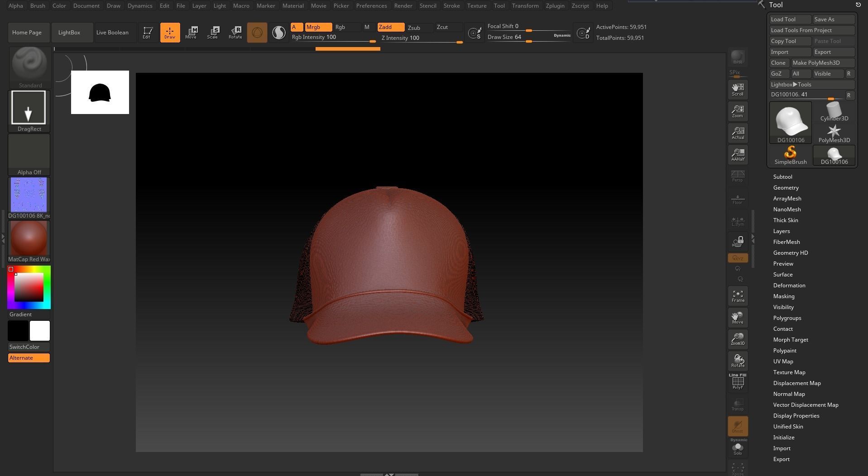Activate the Move gizmo button
The width and height of the screenshot is (868, 476).
click(x=191, y=33)
